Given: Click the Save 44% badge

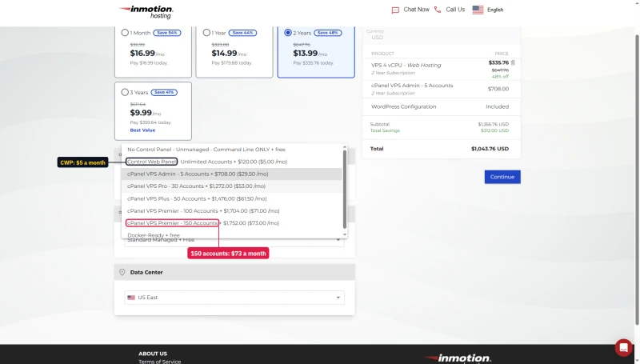Looking at the screenshot, I should point(242,33).
